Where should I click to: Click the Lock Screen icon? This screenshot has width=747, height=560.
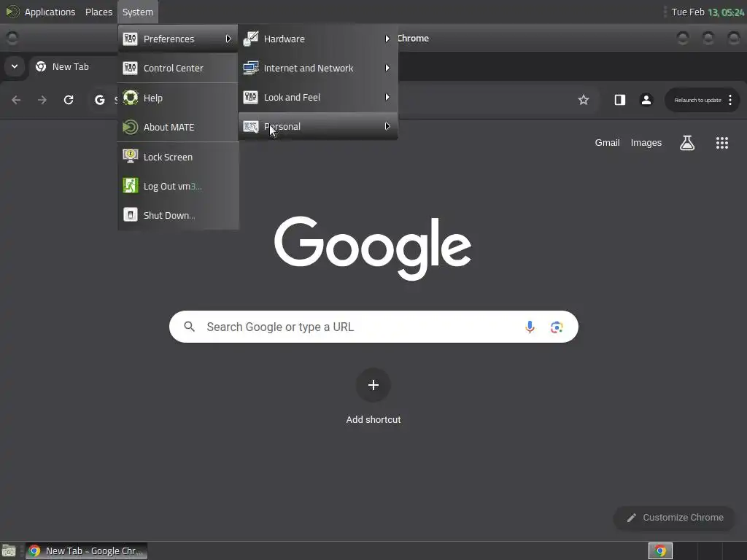click(x=130, y=156)
